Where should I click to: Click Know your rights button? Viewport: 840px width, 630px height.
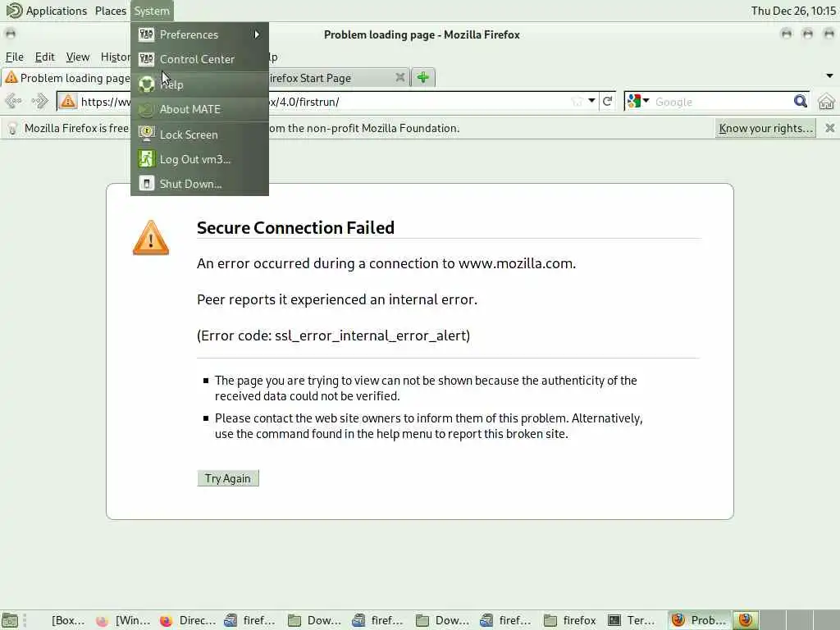765,128
